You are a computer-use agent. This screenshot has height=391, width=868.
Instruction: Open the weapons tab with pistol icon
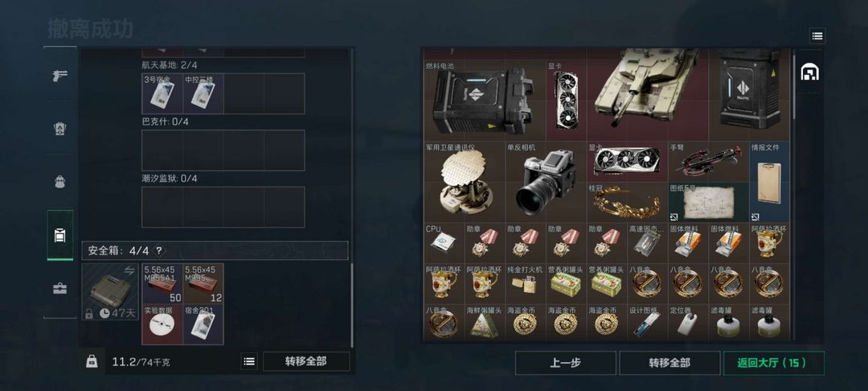(59, 76)
